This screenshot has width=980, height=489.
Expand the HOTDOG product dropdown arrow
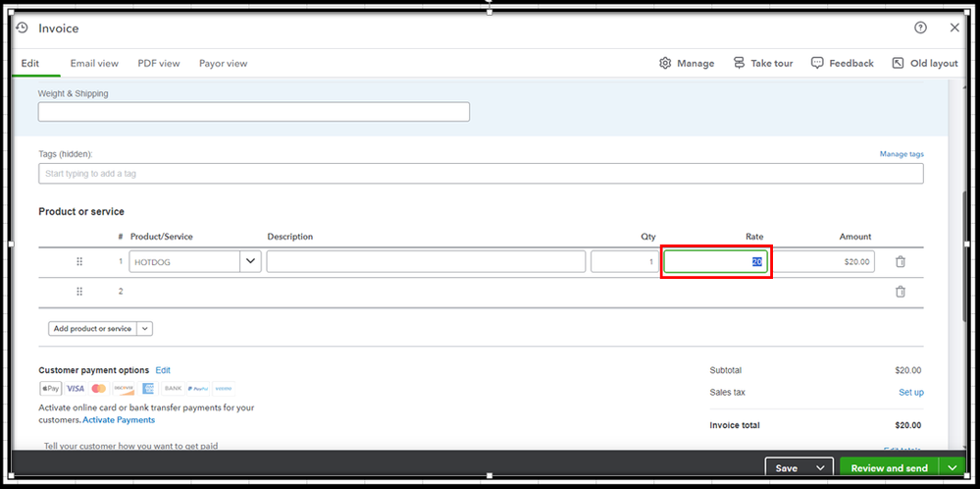coord(250,261)
